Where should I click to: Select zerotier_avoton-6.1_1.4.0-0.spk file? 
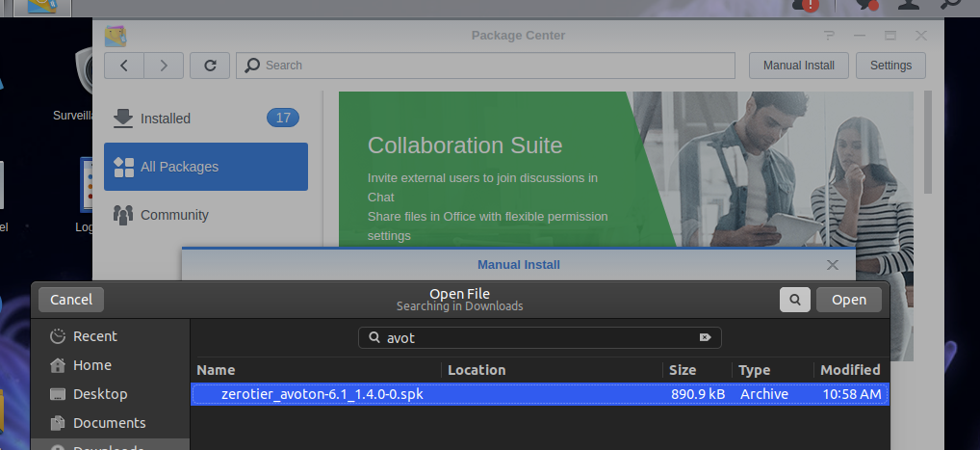540,394
